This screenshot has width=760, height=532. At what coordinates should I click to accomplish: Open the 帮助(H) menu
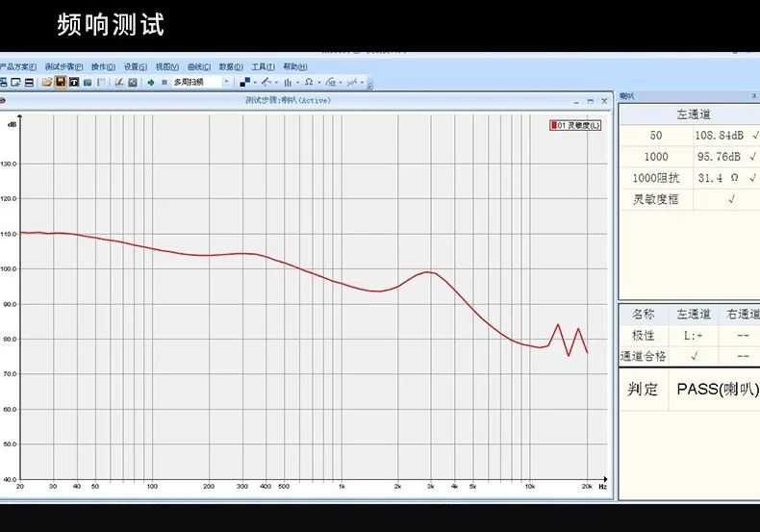pos(294,67)
